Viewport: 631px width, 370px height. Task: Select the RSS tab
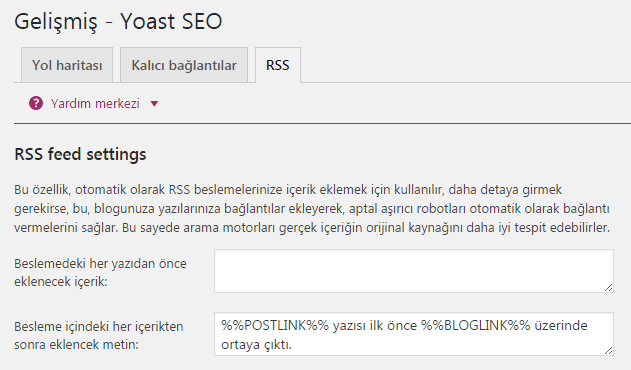(278, 65)
